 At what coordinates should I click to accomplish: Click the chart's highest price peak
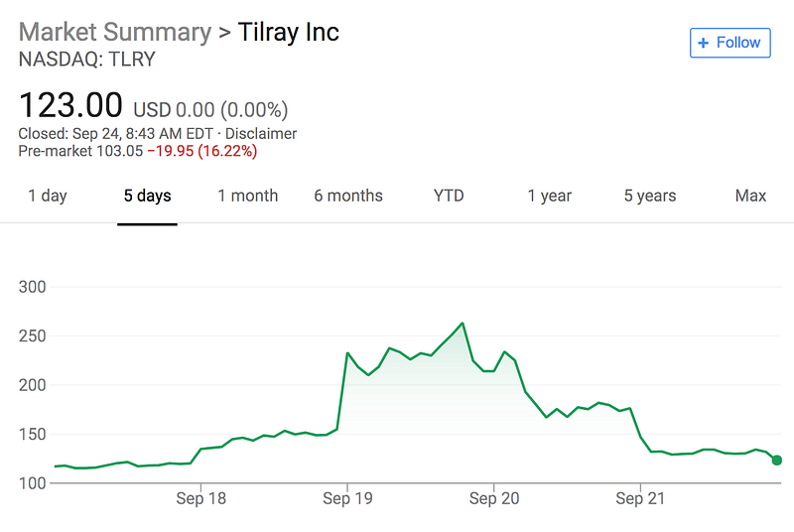click(x=463, y=324)
